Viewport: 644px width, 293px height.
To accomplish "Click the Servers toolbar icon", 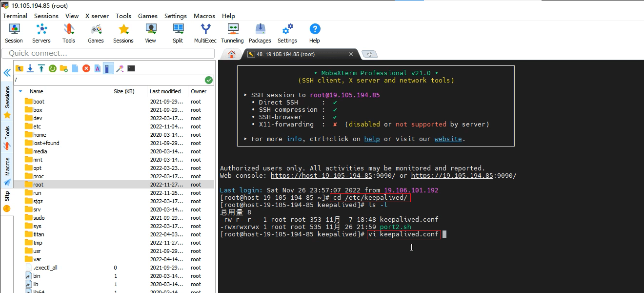I will click(41, 33).
